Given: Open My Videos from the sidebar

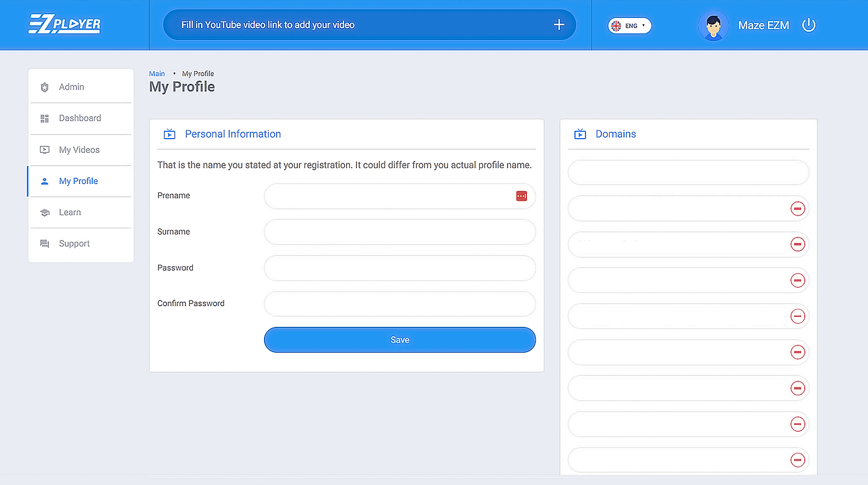Looking at the screenshot, I should (x=79, y=150).
